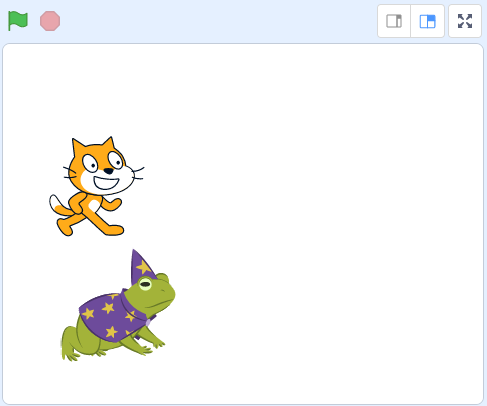The image size is (487, 406).
Task: Click the green flag to start the project
Action: pos(18,21)
